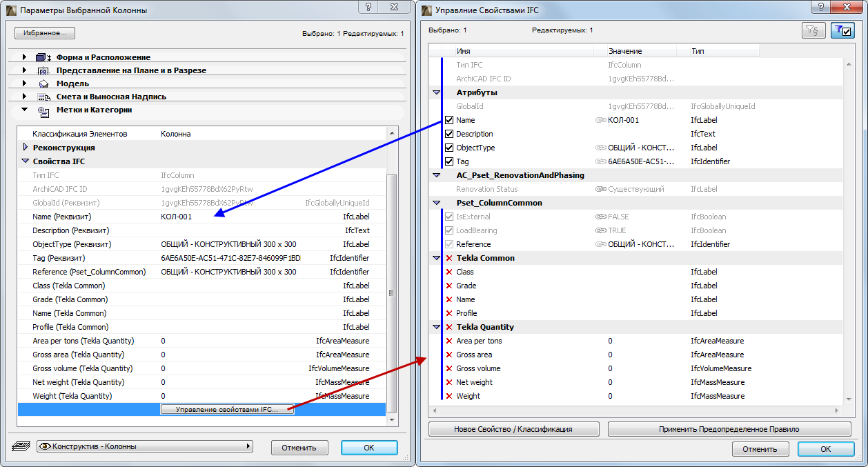
Task: Click the link icon in Reference row
Action: (x=600, y=244)
